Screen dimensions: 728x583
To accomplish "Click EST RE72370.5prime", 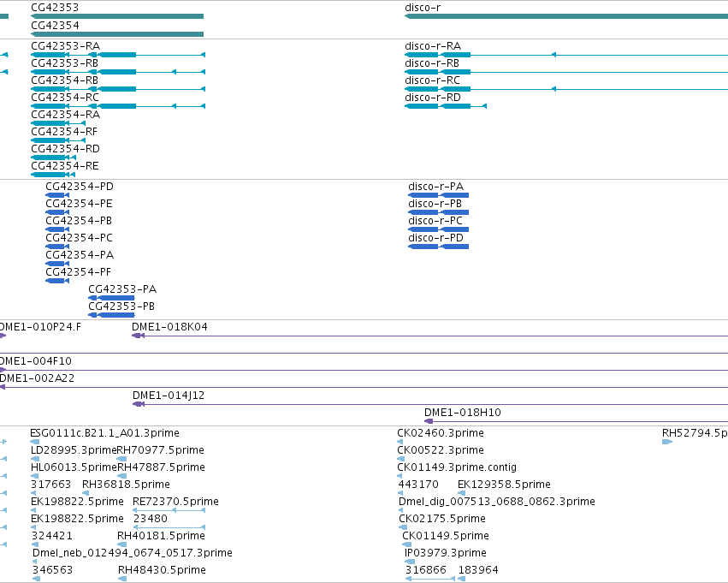I will [176, 503].
